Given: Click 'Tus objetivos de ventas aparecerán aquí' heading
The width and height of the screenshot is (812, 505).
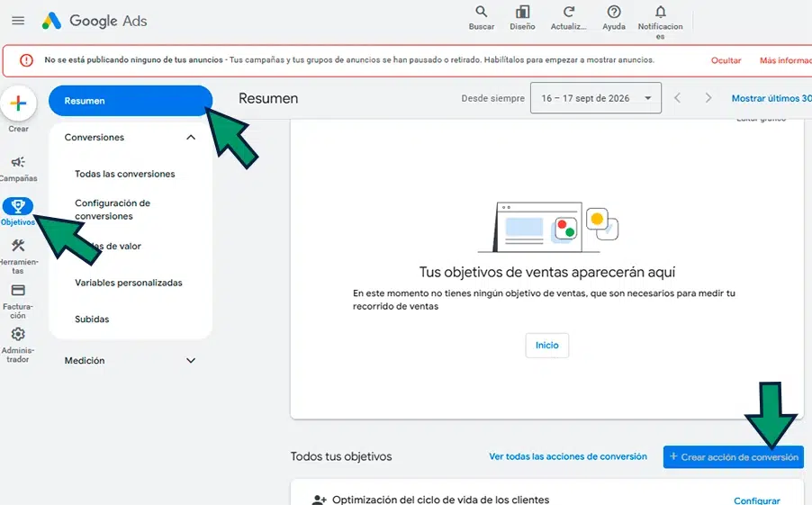Looking at the screenshot, I should point(546,272).
